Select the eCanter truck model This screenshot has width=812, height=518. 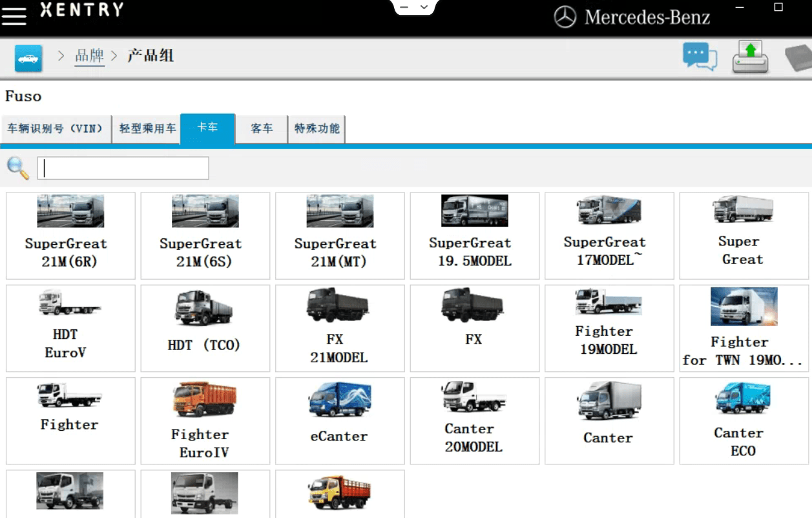pyautogui.click(x=339, y=420)
